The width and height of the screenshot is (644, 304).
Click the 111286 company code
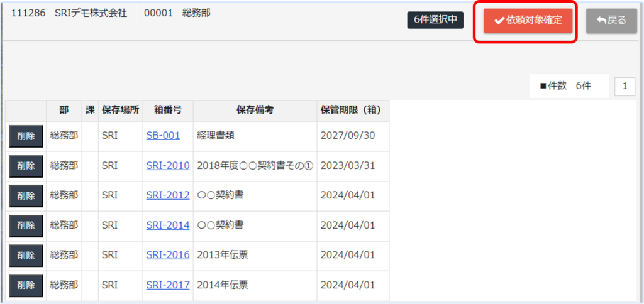28,14
